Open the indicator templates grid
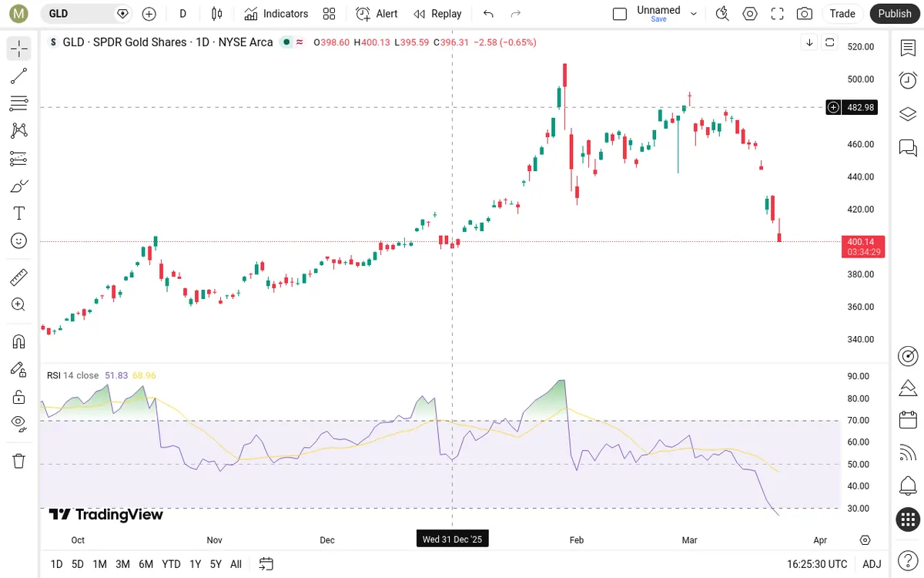 pos(330,13)
